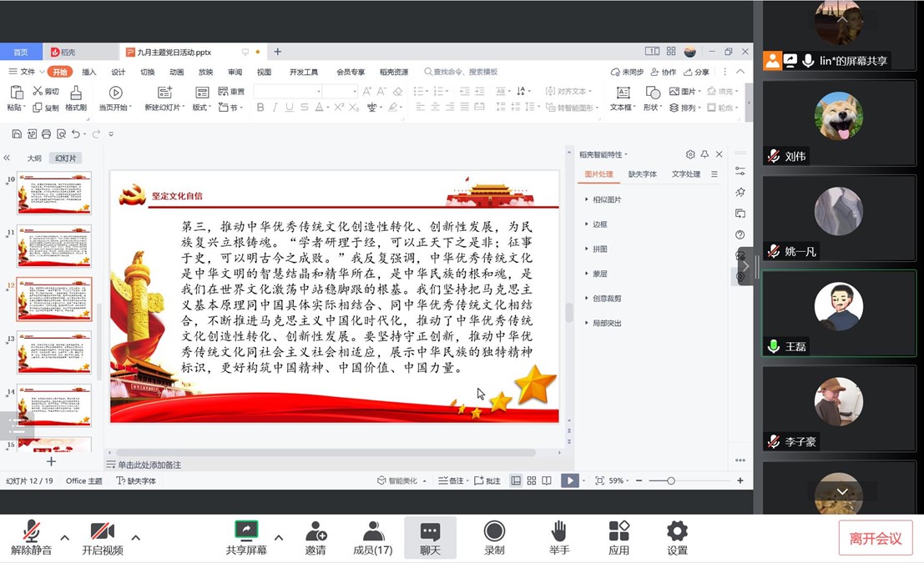924x563 pixels.
Task: Open the zoom percentage dropdown showing 59%
Action: [616, 480]
